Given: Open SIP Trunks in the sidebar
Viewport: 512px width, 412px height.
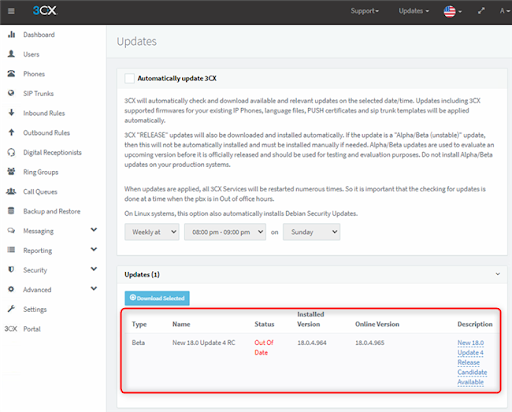Looking at the screenshot, I should pyautogui.click(x=38, y=93).
